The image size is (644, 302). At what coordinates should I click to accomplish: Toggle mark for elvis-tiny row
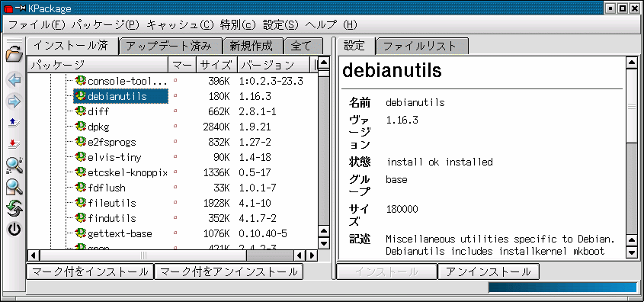[x=175, y=156]
